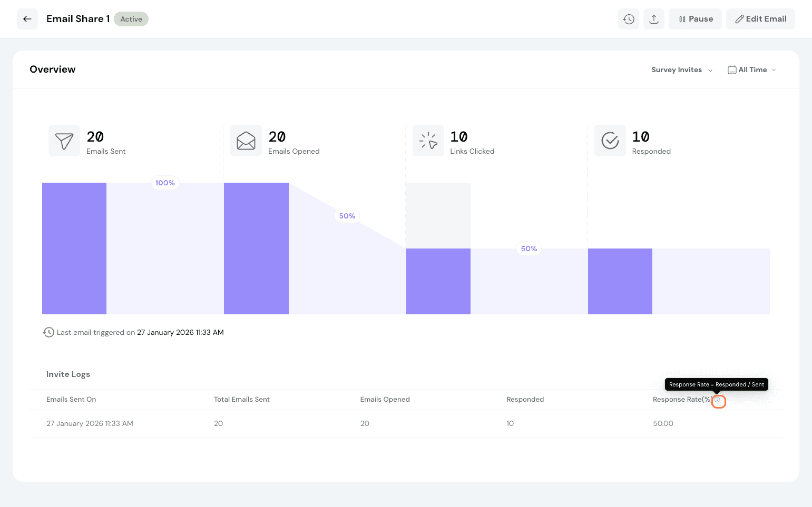The height and width of the screenshot is (507, 812).
Task: Click the Emails Opened envelope icon
Action: [246, 141]
